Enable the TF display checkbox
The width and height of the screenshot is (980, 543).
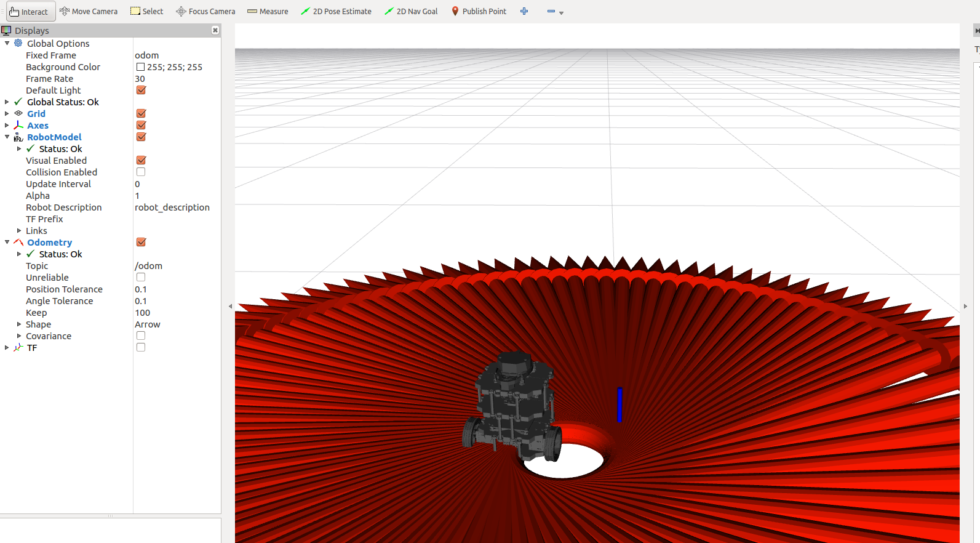coord(141,347)
